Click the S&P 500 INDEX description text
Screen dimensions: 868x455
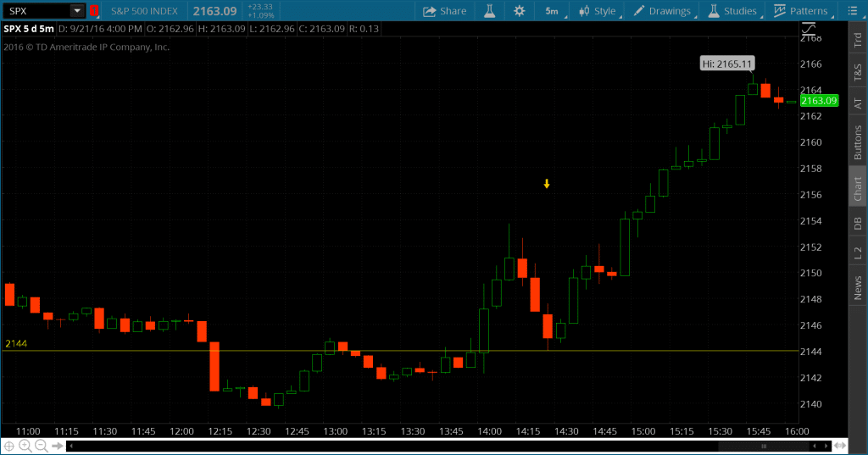[144, 11]
